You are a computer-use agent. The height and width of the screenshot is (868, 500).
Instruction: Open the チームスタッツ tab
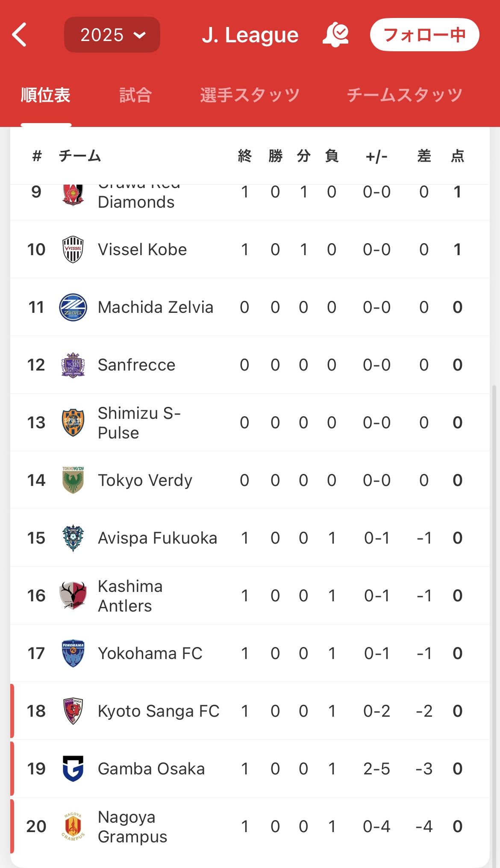(x=404, y=95)
